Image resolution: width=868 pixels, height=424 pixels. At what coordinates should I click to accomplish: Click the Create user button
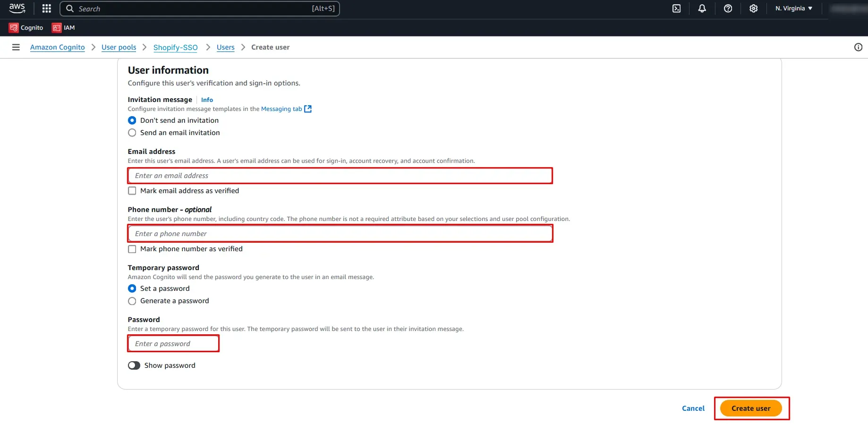pyautogui.click(x=751, y=408)
